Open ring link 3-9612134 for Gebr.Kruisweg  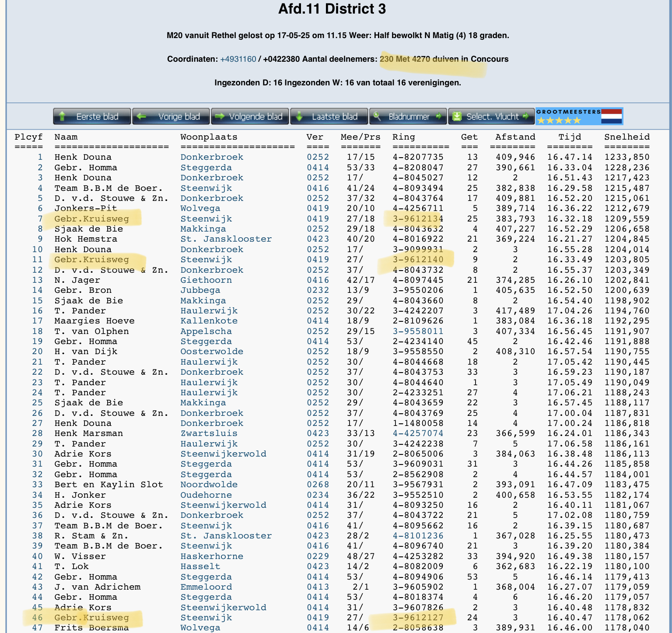[418, 219]
